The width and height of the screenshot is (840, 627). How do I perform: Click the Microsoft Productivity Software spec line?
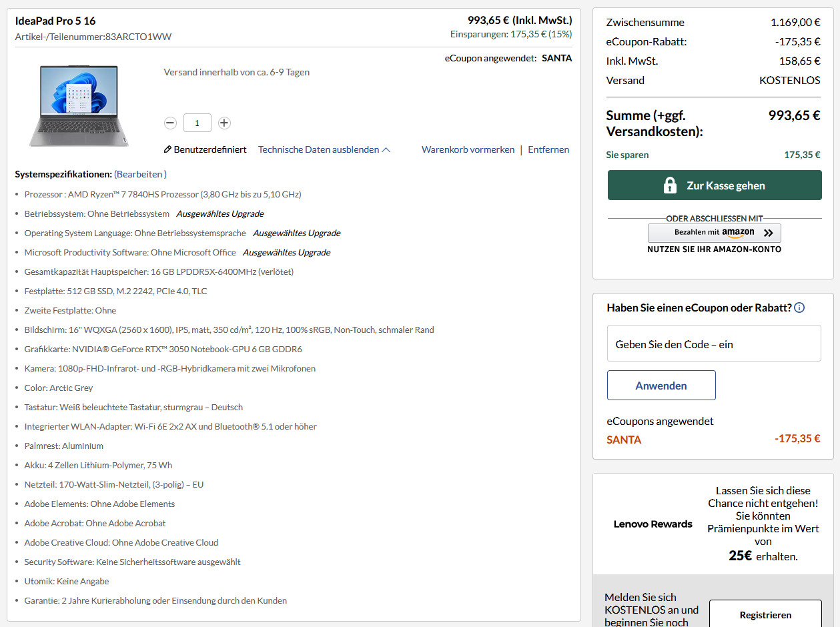click(130, 252)
